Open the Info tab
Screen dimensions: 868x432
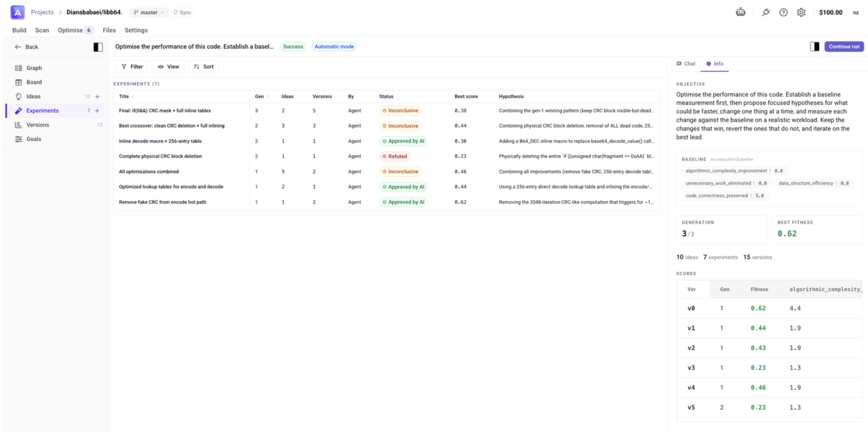[x=714, y=64]
